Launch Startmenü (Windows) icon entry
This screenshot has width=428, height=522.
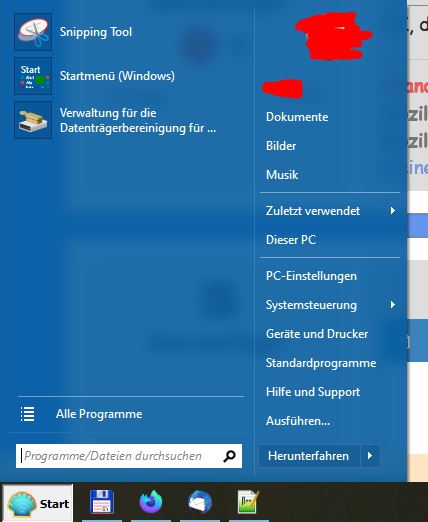33,76
